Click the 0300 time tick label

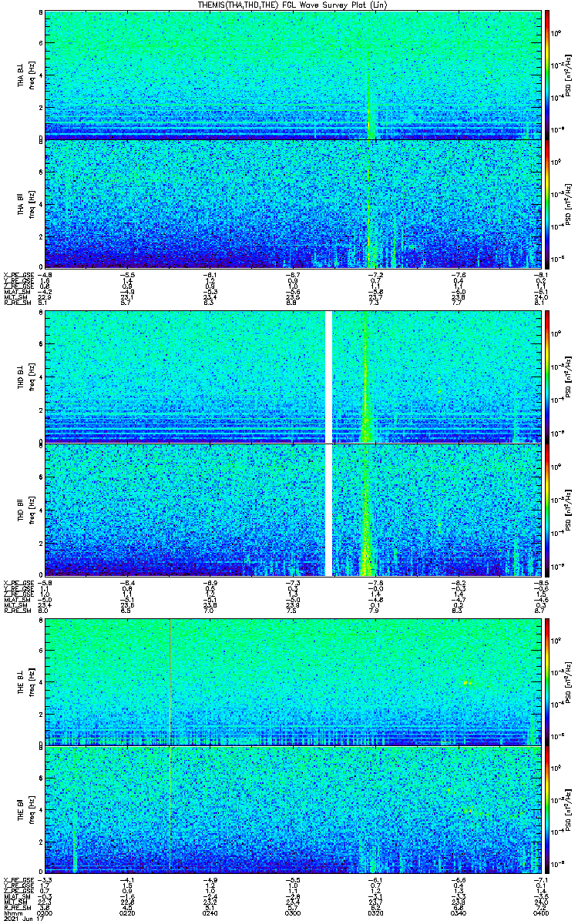pyautogui.click(x=292, y=912)
